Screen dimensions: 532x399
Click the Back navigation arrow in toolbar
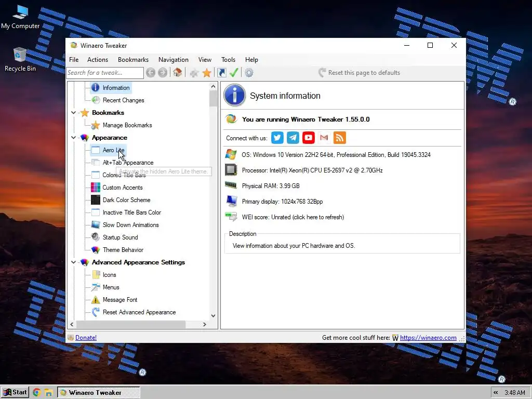coord(151,73)
